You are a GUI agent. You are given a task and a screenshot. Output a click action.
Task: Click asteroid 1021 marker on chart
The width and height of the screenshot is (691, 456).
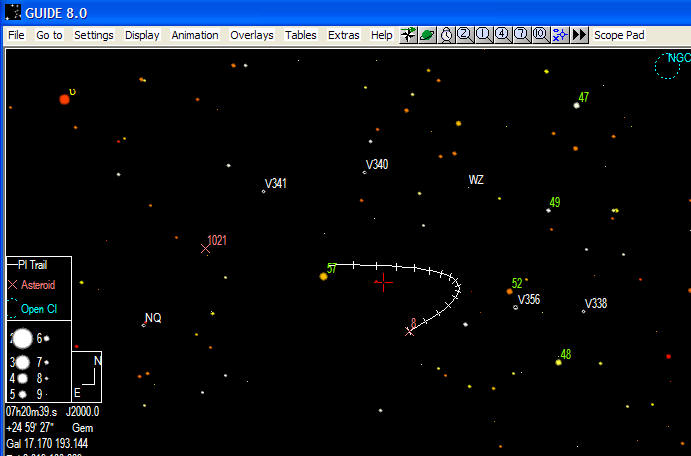(x=205, y=248)
